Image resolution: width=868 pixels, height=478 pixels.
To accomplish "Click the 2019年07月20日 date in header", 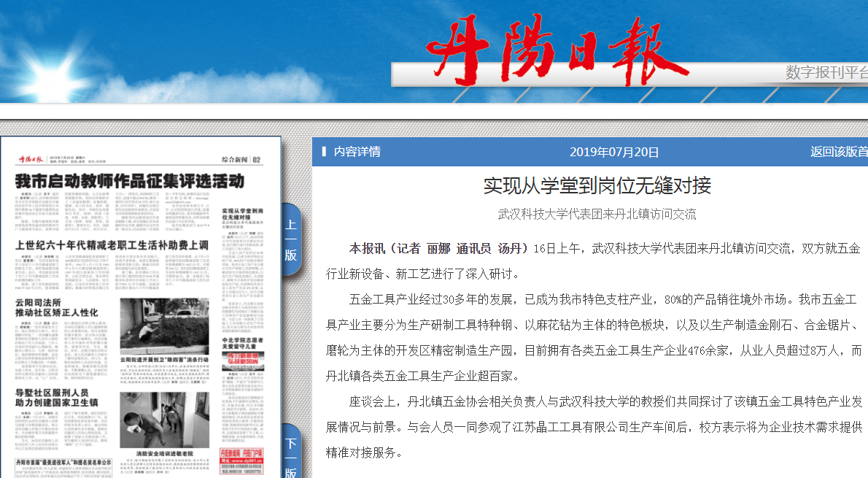I will (x=613, y=152).
